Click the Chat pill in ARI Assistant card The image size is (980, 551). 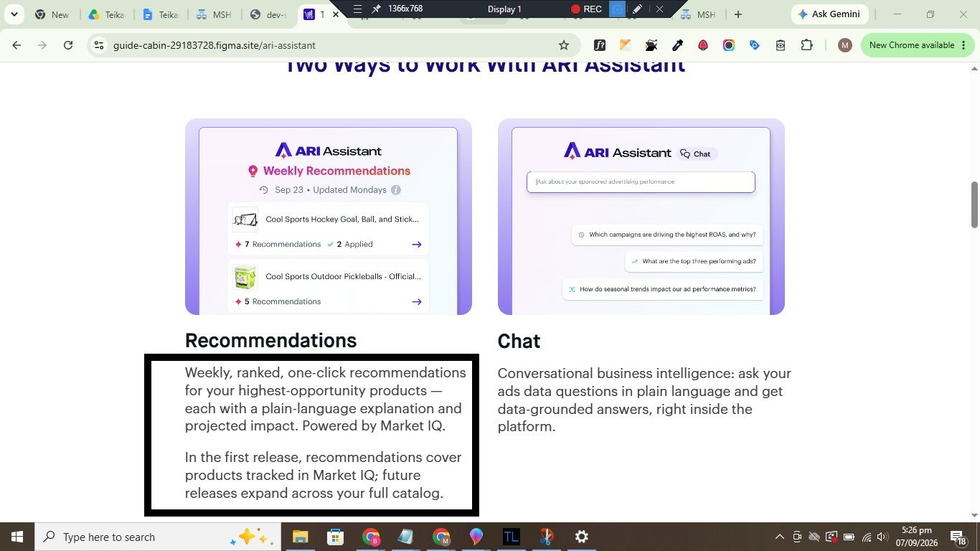coord(696,154)
